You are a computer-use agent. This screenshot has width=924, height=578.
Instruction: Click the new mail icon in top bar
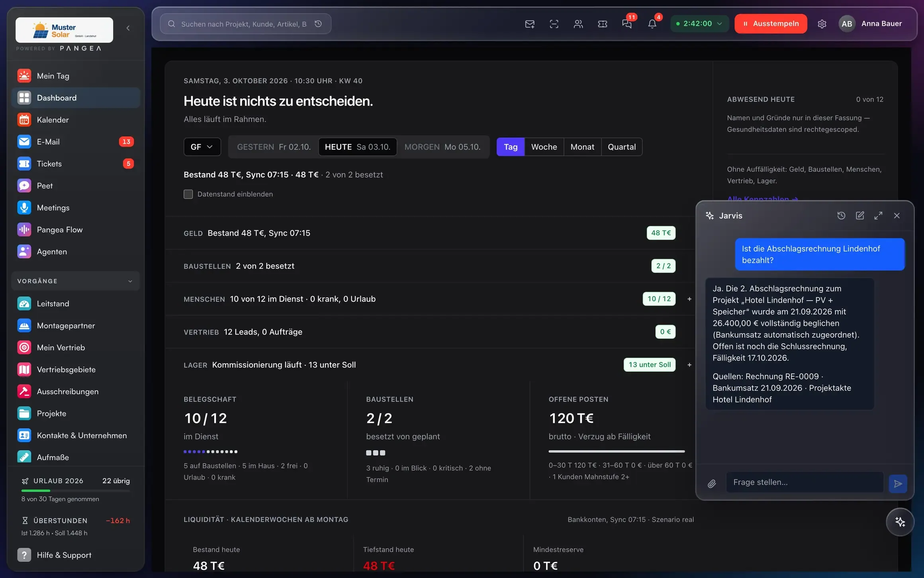point(530,24)
